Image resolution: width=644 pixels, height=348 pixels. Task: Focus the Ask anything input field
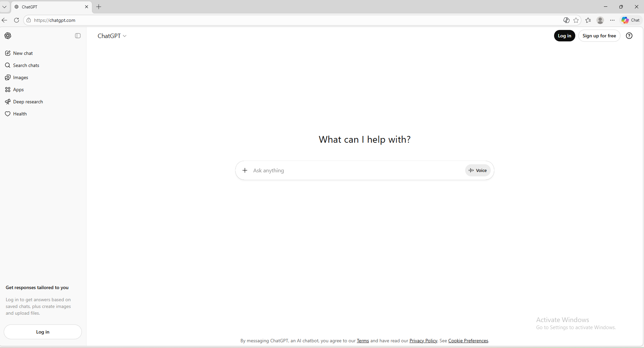click(x=354, y=170)
